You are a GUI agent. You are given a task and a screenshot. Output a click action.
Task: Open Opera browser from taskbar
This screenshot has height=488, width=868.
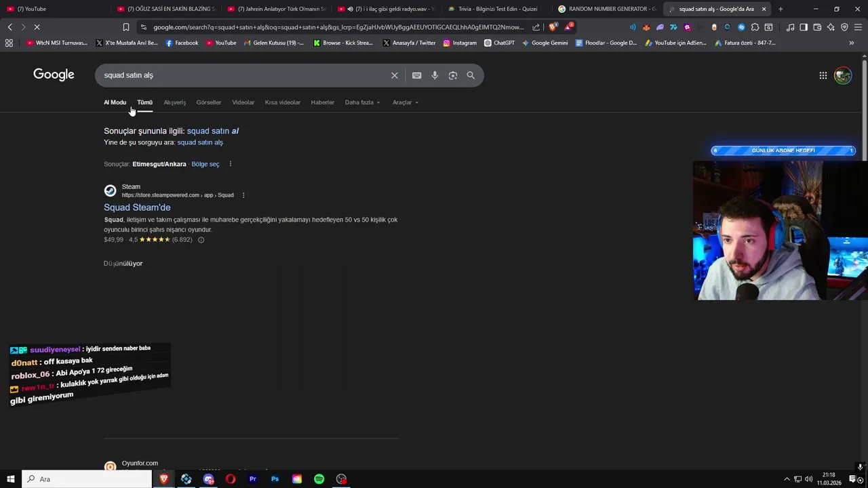(x=231, y=479)
